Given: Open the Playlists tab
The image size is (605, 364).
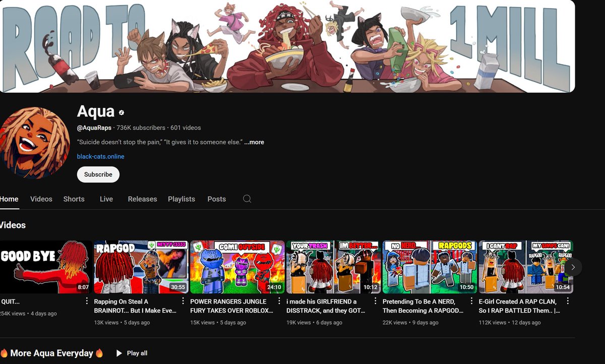Looking at the screenshot, I should click(x=181, y=199).
